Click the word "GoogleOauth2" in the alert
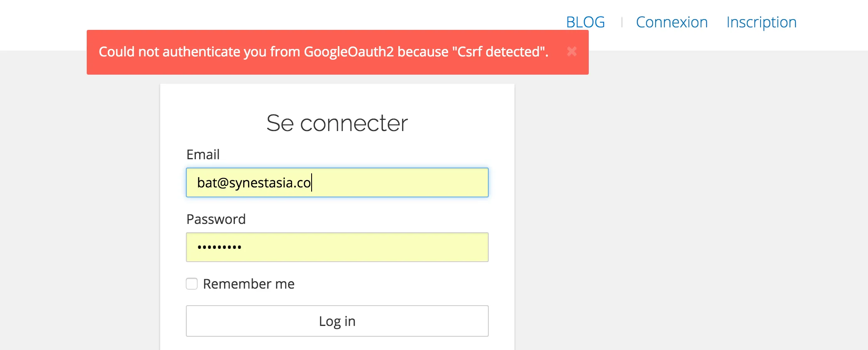The image size is (868, 350). click(x=349, y=52)
